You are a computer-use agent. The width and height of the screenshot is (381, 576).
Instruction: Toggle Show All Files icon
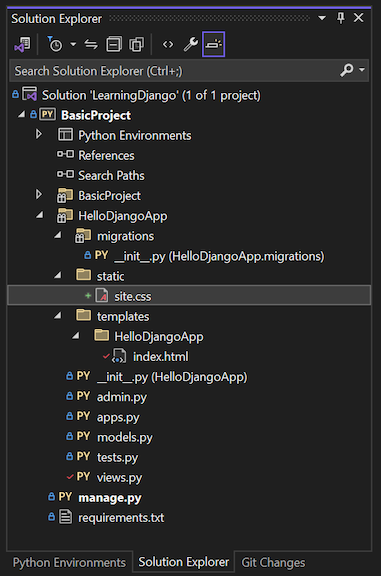pyautogui.click(x=136, y=44)
